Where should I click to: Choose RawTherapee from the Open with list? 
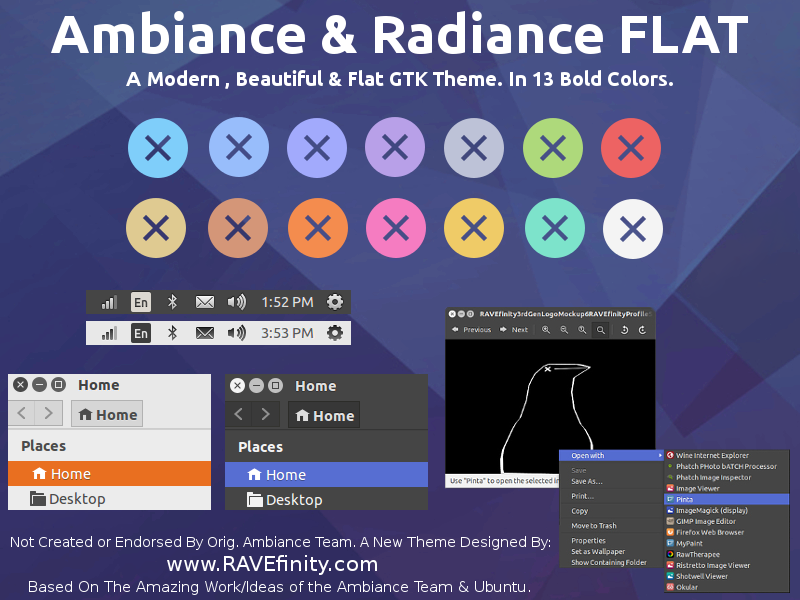[x=697, y=554]
